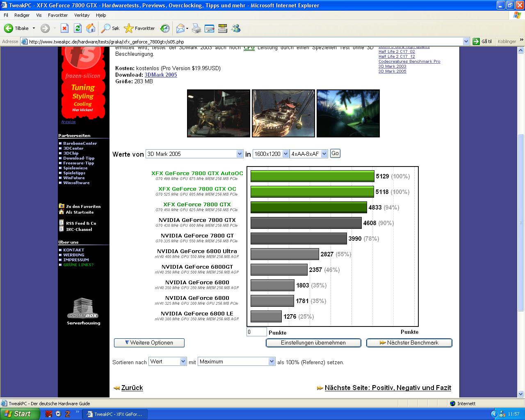
Task: Click the Weitere Optionen button
Action: click(149, 342)
